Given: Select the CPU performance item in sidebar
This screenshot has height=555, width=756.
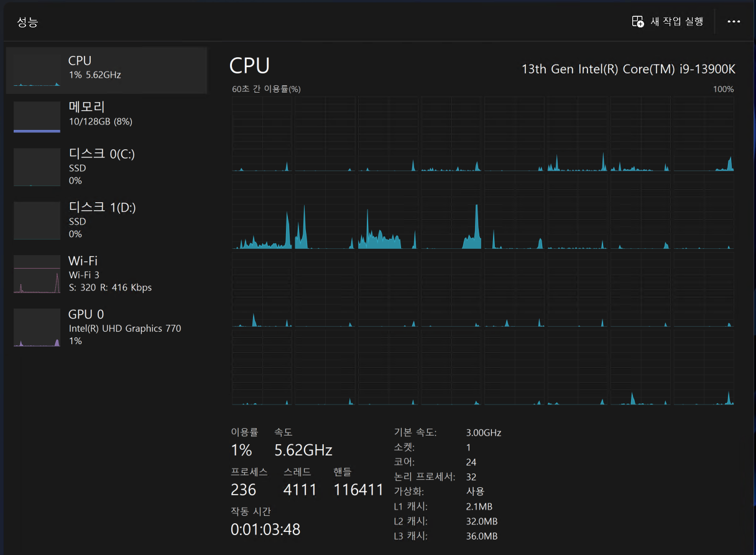Looking at the screenshot, I should (x=106, y=70).
